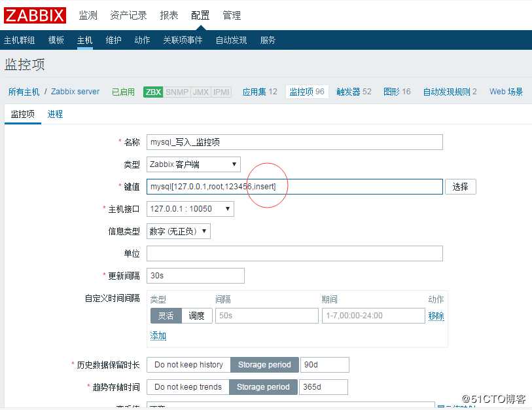532x410 pixels.
Task: Focus the 单位 input field
Action: point(294,253)
